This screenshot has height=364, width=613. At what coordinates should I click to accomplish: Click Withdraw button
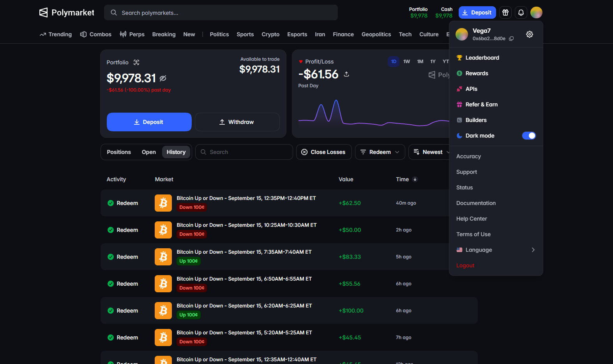[237, 122]
